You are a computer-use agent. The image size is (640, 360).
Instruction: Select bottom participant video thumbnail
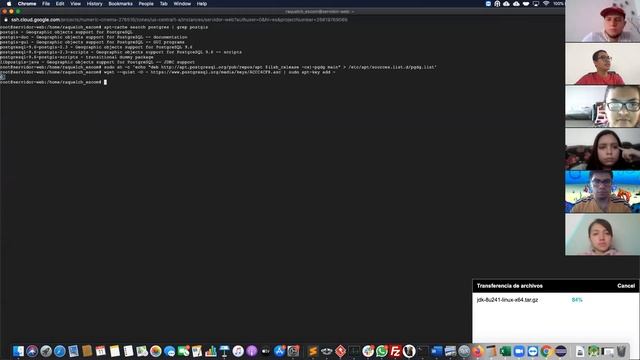point(602,234)
